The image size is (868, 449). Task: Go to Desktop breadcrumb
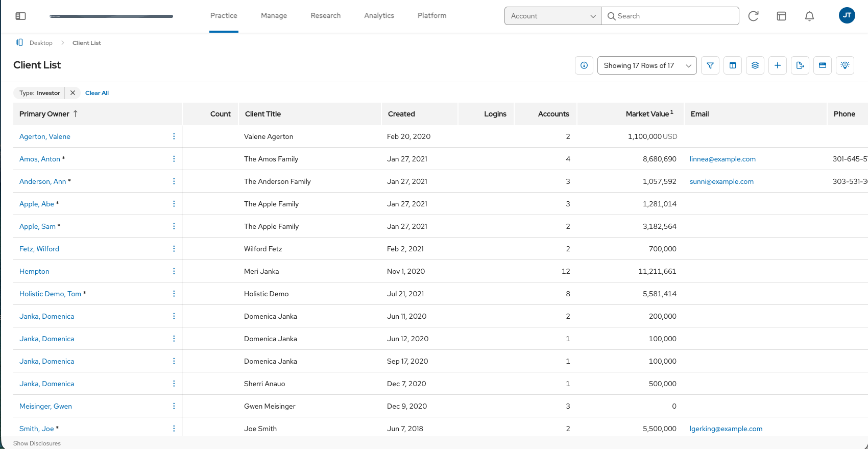click(x=41, y=43)
